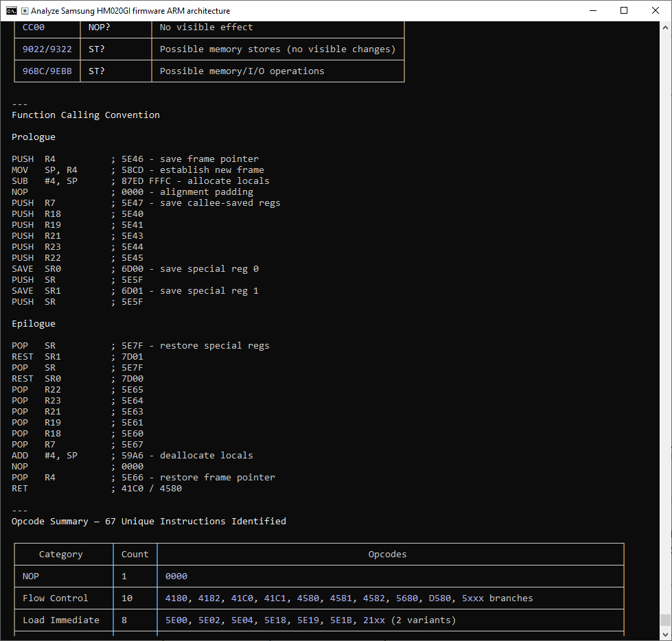The width and height of the screenshot is (672, 641).
Task: Click the 'NOP?' mnemonic cell
Action: click(x=99, y=27)
